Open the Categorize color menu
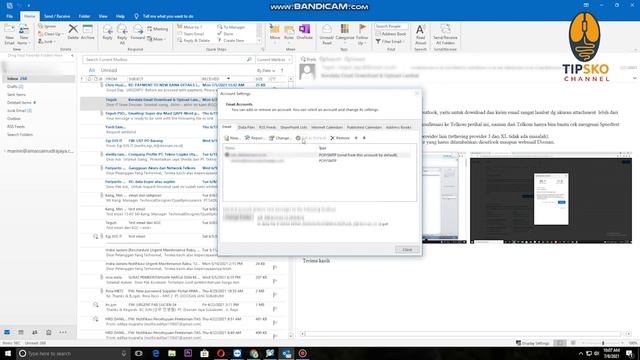This screenshot has height=360, width=640. pyautogui.click(x=345, y=32)
